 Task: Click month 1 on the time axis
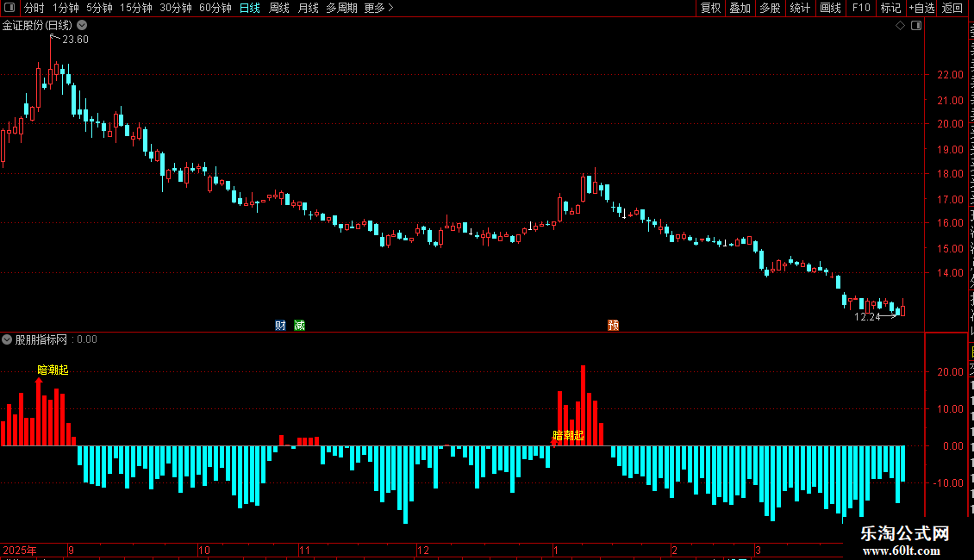coord(556,550)
